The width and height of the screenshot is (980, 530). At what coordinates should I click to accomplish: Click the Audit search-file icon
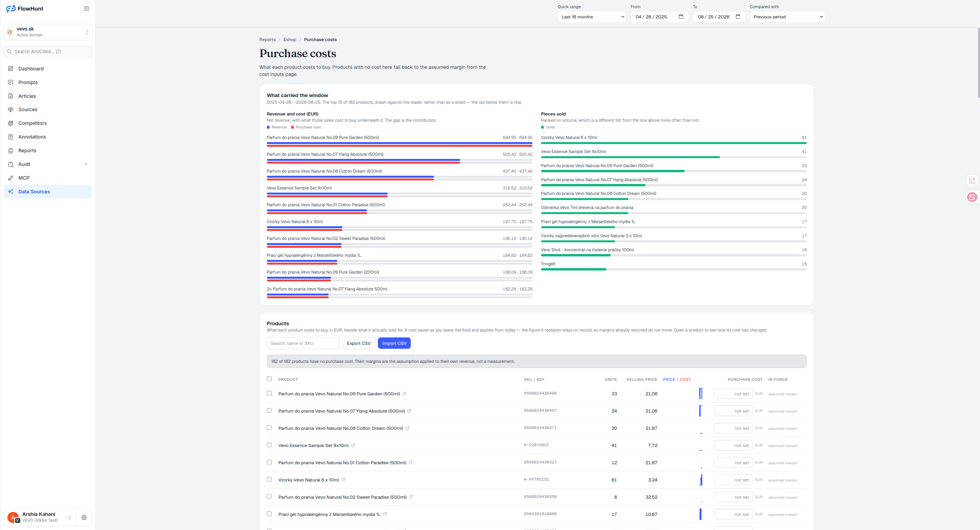(x=11, y=164)
